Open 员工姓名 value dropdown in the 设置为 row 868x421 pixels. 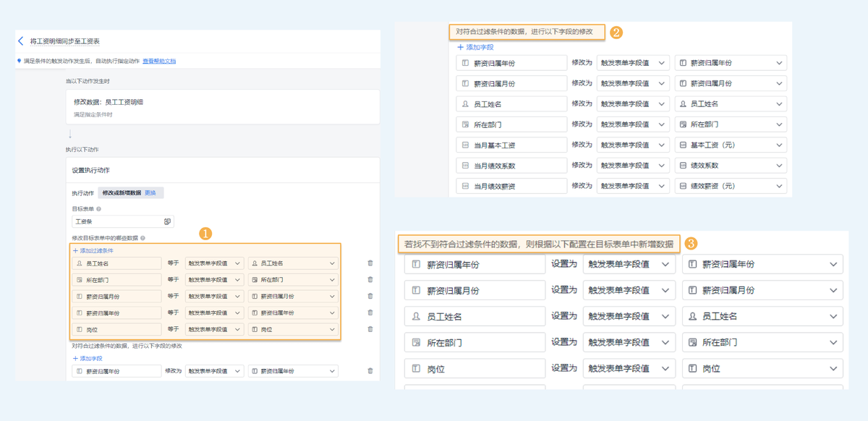pyautogui.click(x=762, y=316)
